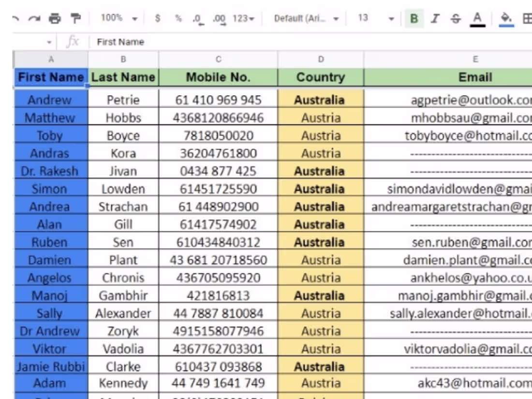Select column C header
The height and width of the screenshot is (399, 532).
[218, 59]
